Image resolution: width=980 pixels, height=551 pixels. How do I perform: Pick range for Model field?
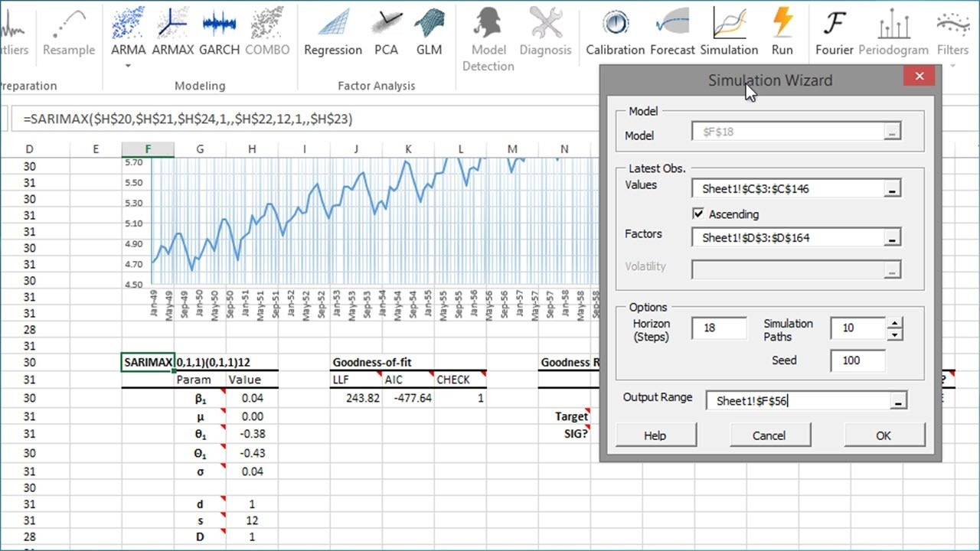click(892, 132)
